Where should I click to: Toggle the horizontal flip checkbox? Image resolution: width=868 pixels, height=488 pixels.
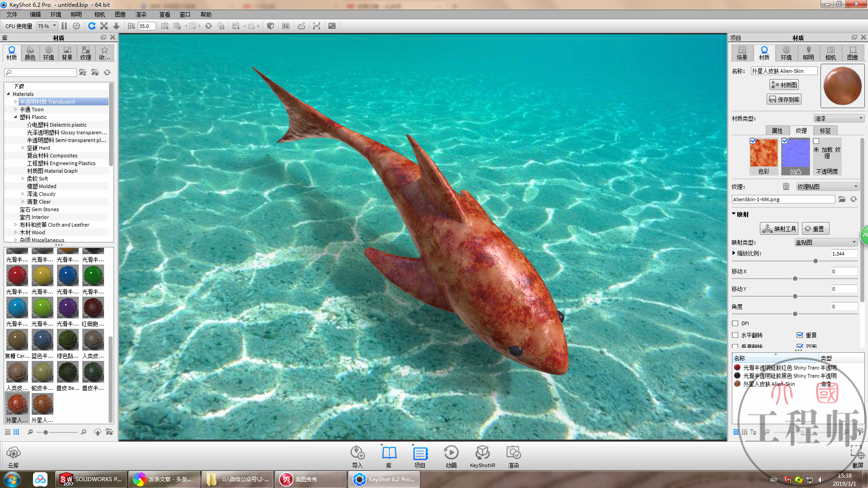coord(735,335)
